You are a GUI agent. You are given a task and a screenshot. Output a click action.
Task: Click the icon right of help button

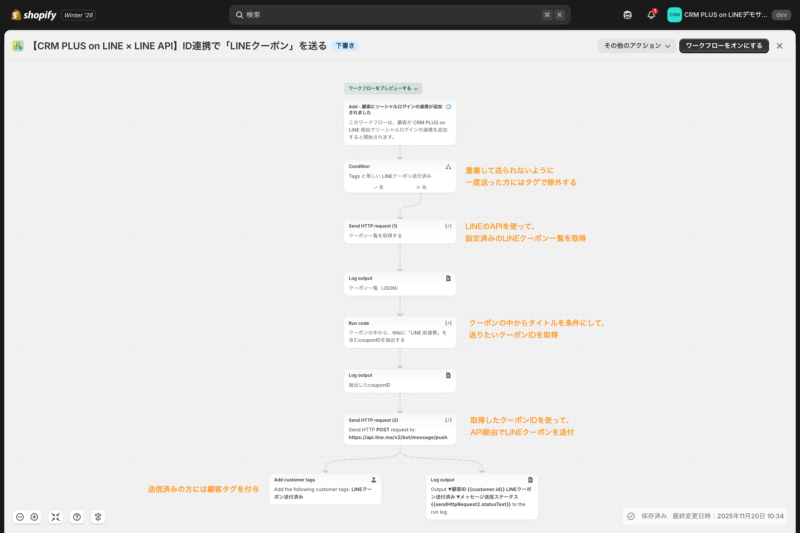coord(98,517)
